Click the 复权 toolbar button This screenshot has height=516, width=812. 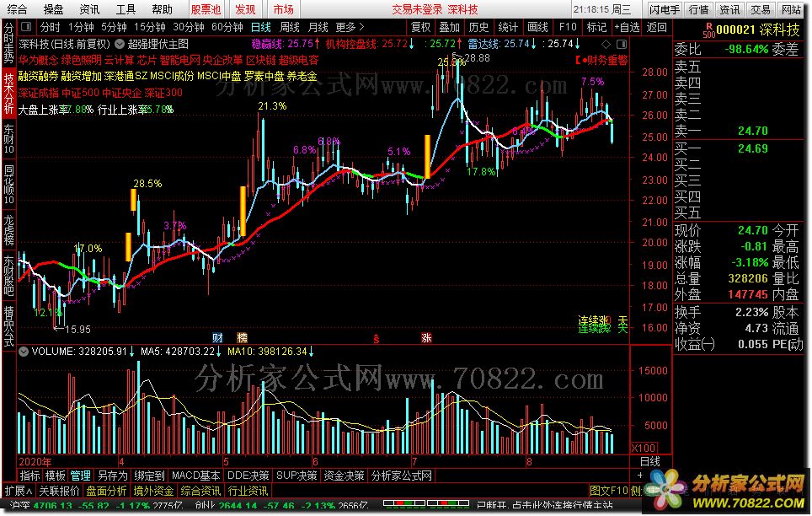pos(420,27)
